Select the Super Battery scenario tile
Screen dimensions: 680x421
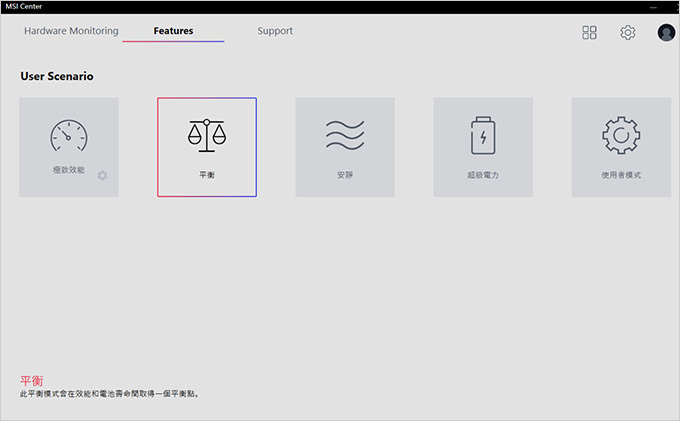point(483,147)
